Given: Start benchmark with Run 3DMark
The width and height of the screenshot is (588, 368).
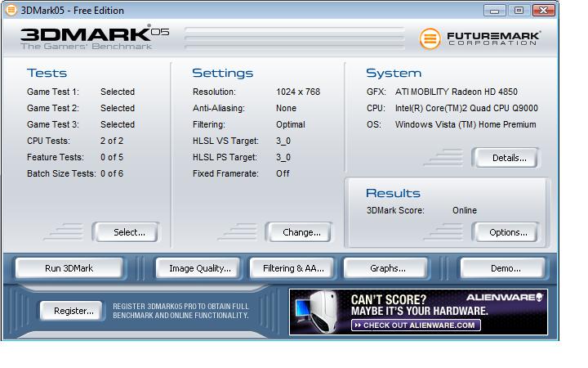Looking at the screenshot, I should point(69,268).
